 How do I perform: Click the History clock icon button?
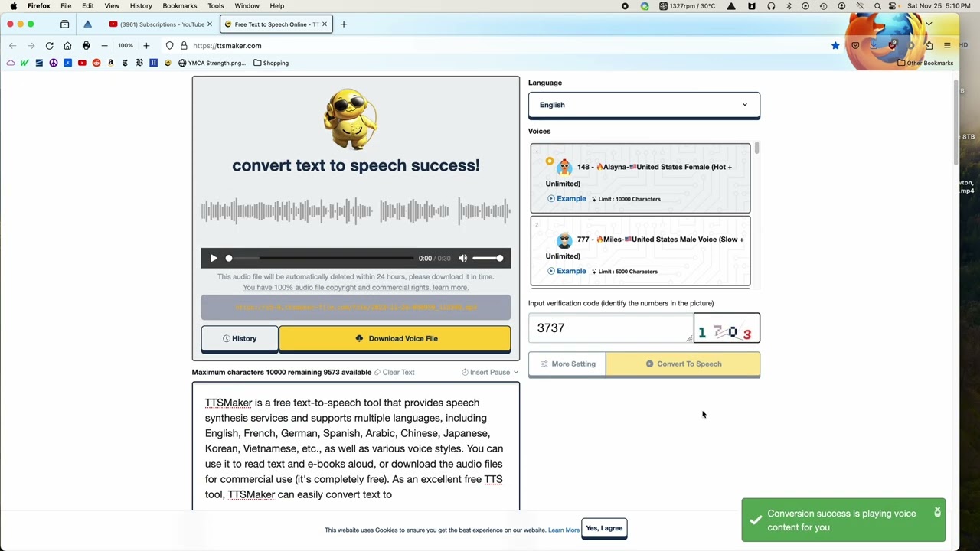[227, 338]
